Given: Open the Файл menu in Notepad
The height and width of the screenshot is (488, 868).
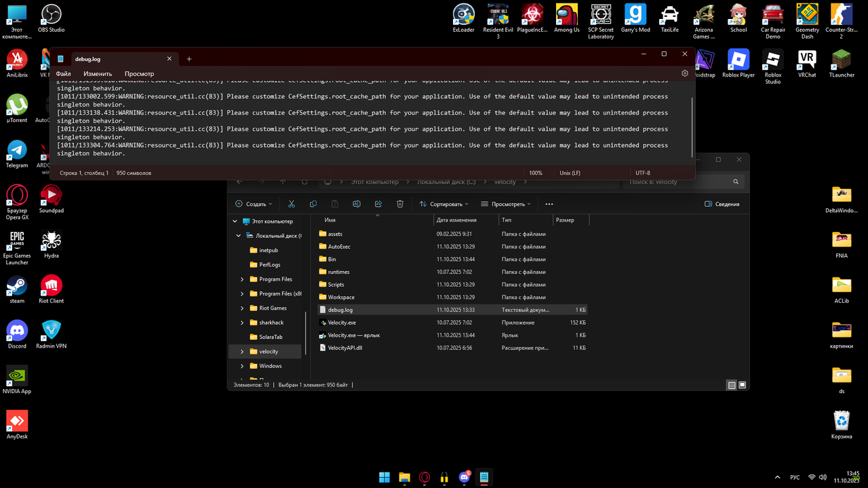Looking at the screenshot, I should point(63,73).
